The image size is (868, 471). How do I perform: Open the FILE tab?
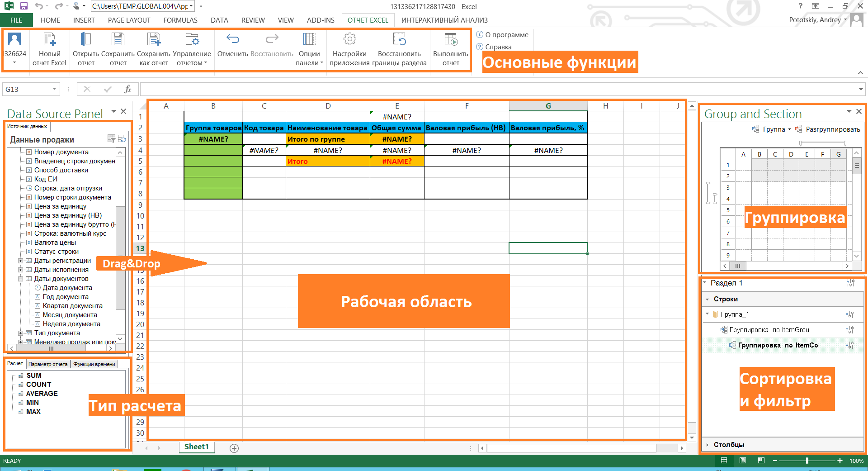[x=16, y=20]
